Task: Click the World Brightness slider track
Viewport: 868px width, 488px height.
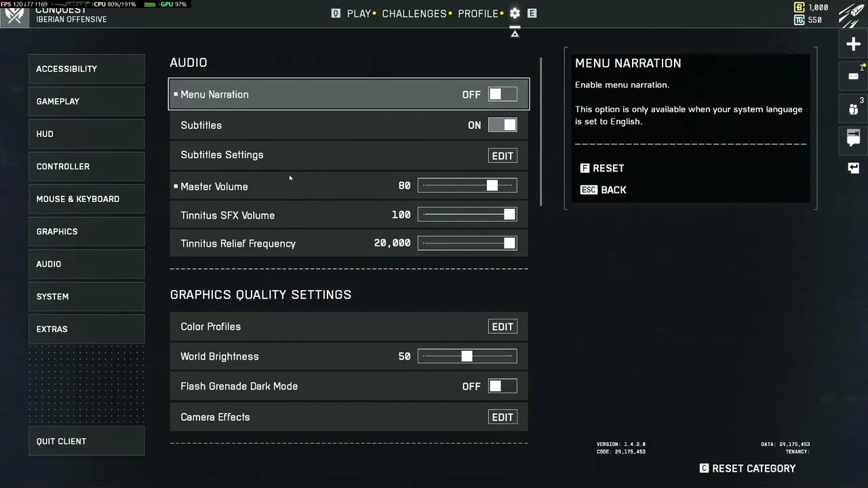Action: click(467, 356)
